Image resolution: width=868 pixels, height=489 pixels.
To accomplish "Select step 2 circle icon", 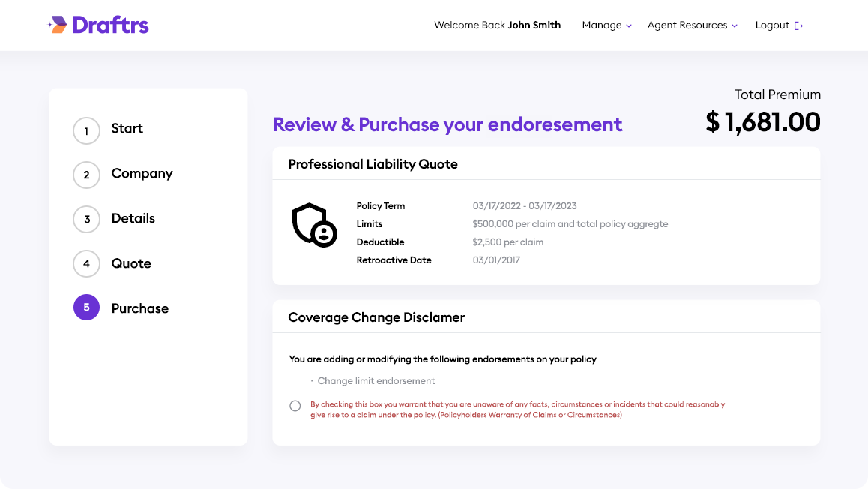I will click(86, 175).
